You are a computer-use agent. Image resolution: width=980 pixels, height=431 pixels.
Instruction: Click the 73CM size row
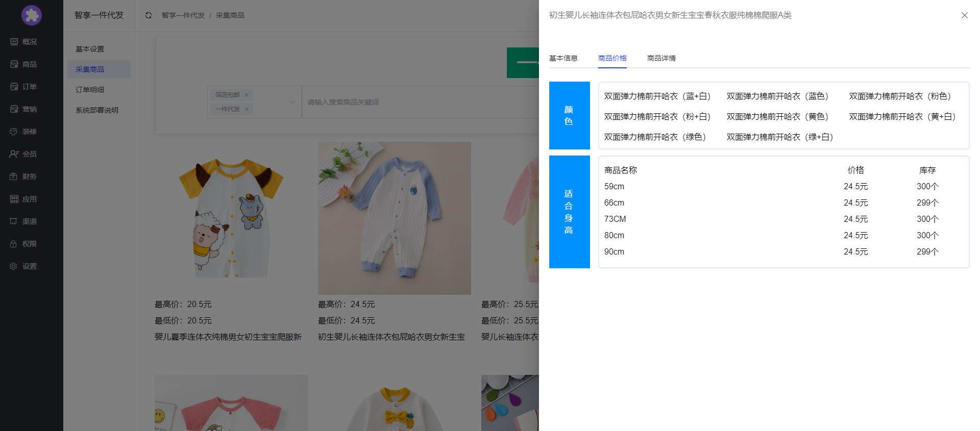(783, 219)
